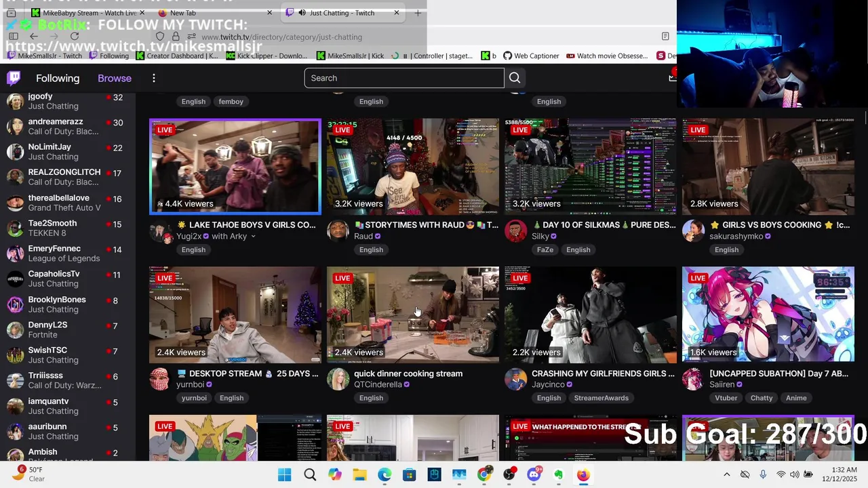This screenshot has width=868, height=488.
Task: Open QTCinderella's profile avatar
Action: click(x=338, y=379)
